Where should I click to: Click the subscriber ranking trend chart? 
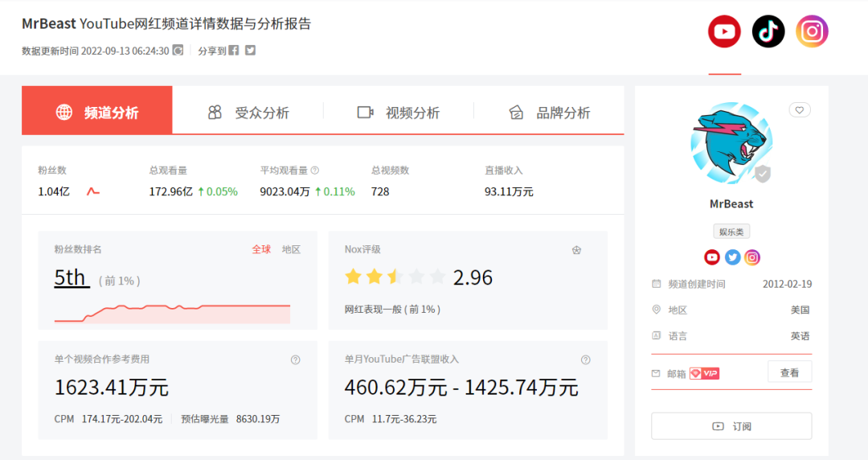coord(172,313)
